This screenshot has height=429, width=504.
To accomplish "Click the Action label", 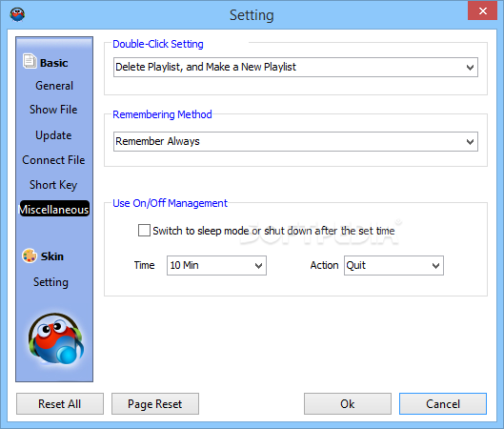I will [x=324, y=265].
